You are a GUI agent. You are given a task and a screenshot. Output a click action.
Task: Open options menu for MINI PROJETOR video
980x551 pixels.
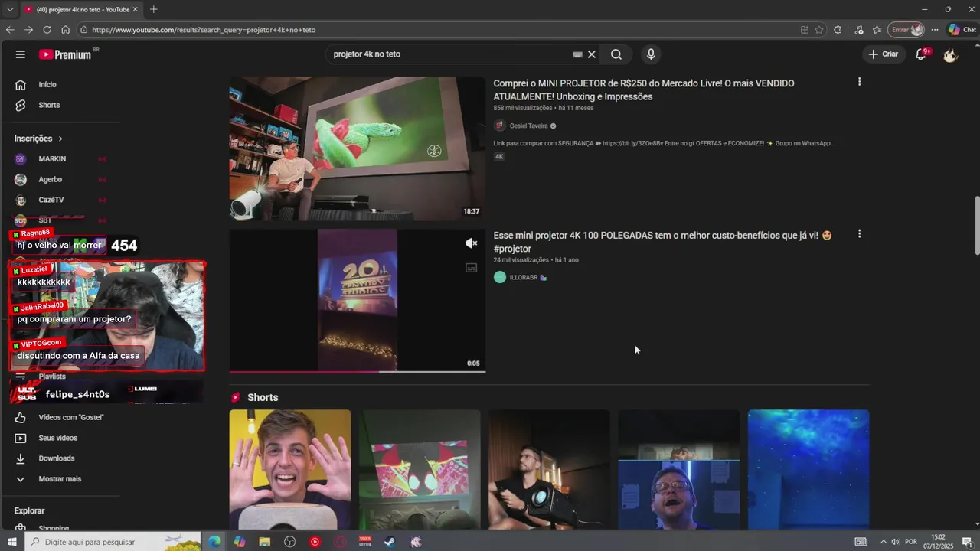tap(859, 82)
